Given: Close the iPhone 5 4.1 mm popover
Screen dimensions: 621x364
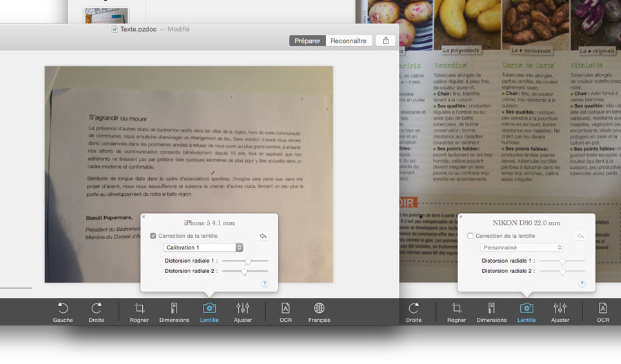Looking at the screenshot, I should coord(144,216).
